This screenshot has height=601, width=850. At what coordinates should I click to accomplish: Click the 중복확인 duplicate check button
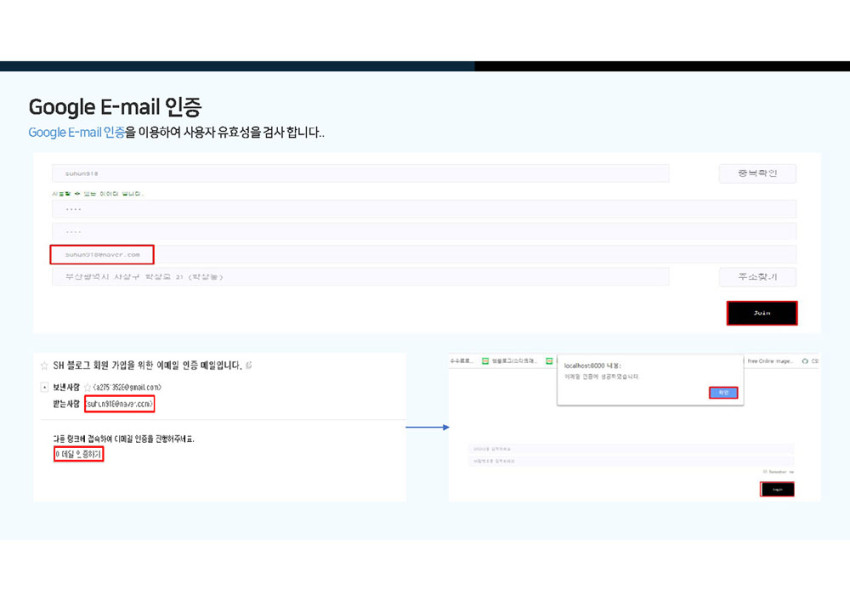pyautogui.click(x=757, y=173)
